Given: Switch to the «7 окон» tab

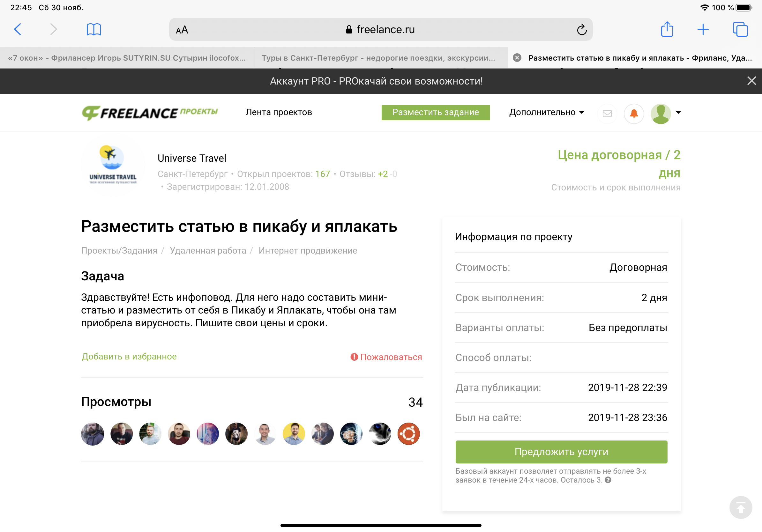Looking at the screenshot, I should (x=127, y=58).
